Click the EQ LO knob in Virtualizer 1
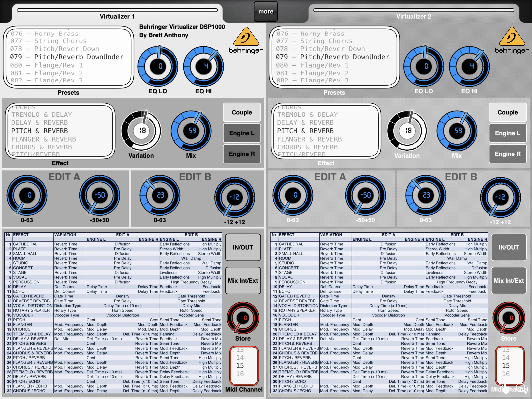This screenshot has width=532, height=399. pyautogui.click(x=158, y=66)
